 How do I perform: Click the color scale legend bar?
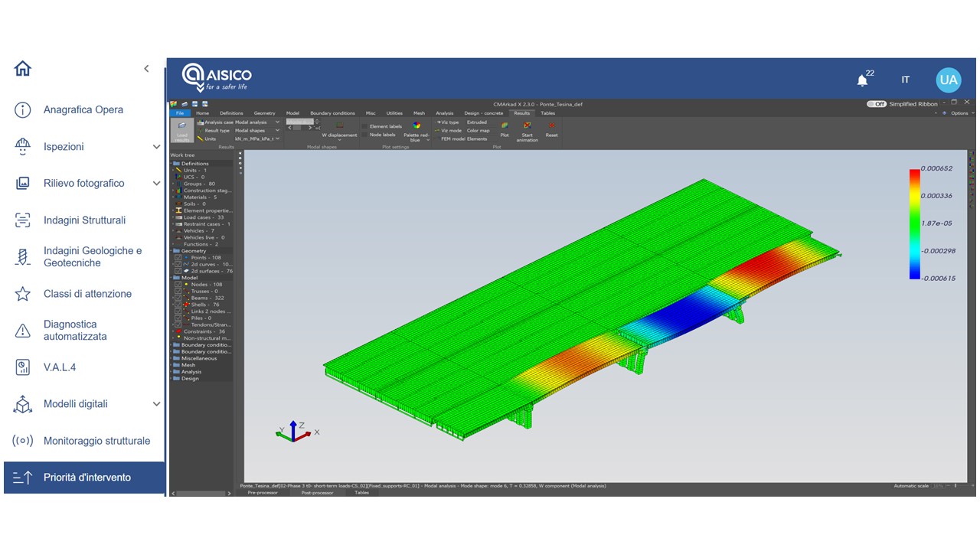[x=914, y=223]
